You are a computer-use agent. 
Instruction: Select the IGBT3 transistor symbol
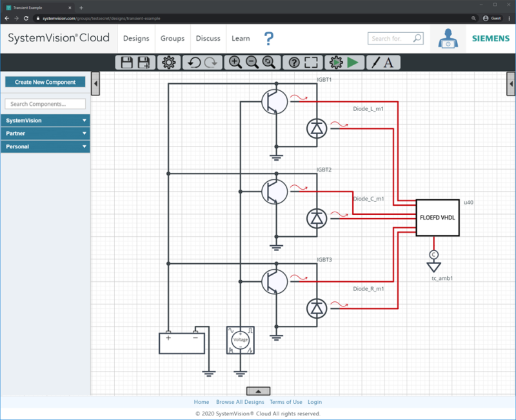(x=275, y=281)
